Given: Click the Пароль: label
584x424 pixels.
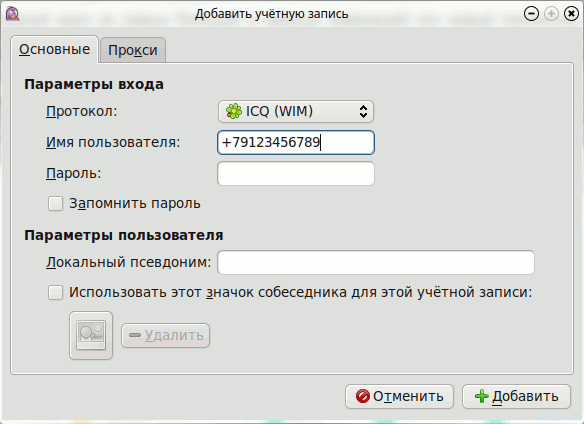Looking at the screenshot, I should click(74, 173).
